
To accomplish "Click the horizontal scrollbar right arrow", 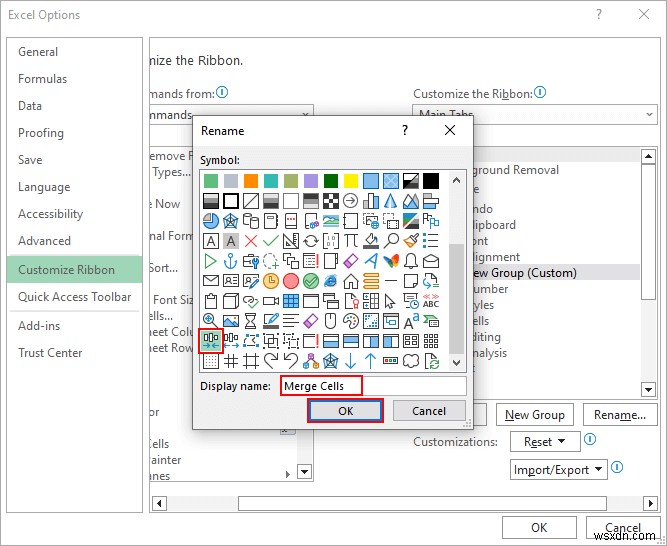I will [x=650, y=503].
